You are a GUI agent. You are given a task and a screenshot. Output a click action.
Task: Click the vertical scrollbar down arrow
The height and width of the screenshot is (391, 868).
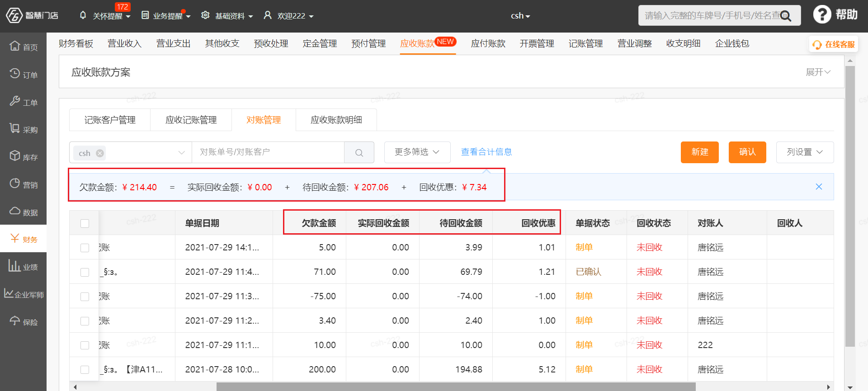(850, 387)
